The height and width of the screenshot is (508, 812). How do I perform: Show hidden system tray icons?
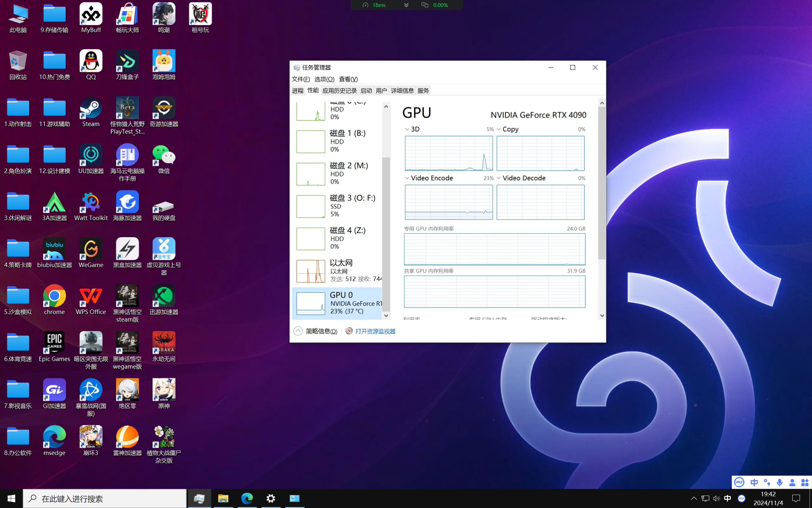tap(694, 498)
